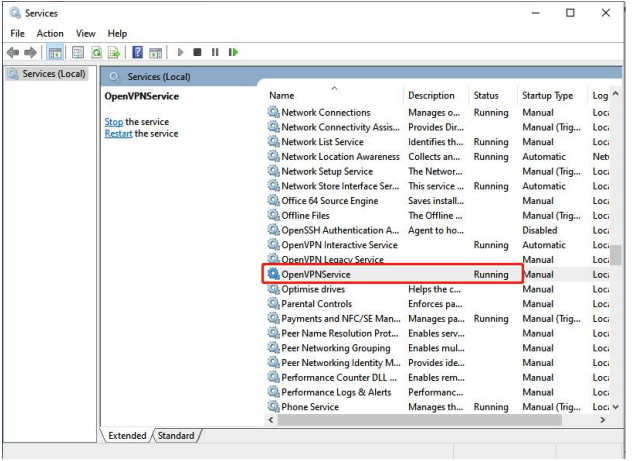
Task: Sort by the Description column header
Action: [x=436, y=95]
